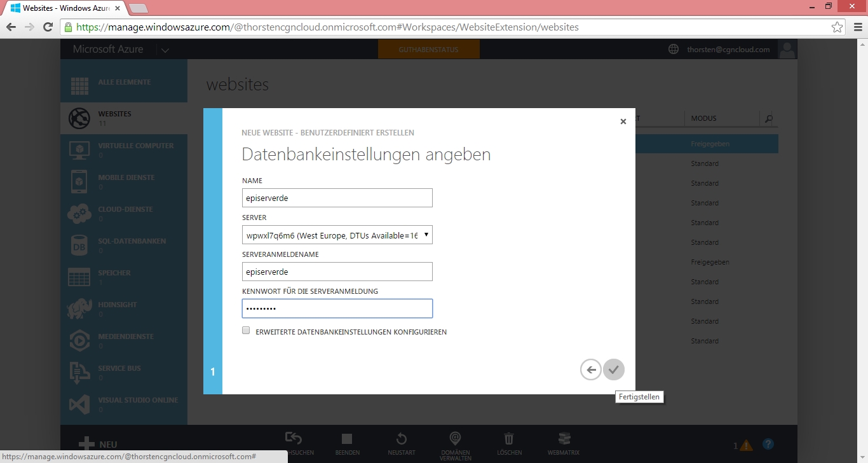
Task: Click the HDInsight elephant icon
Action: point(79,308)
